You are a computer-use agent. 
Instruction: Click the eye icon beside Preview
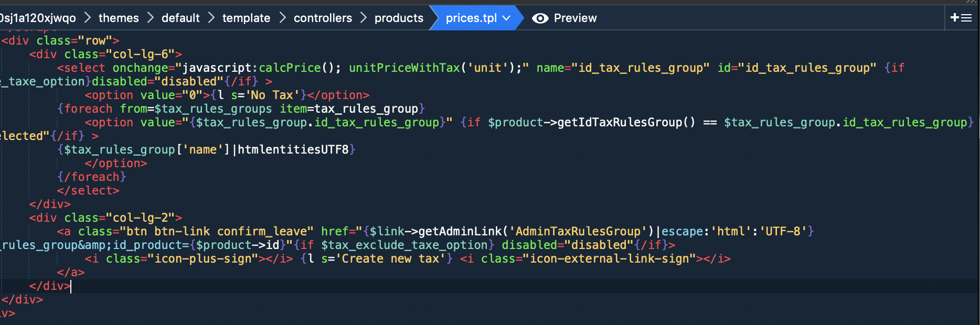pyautogui.click(x=540, y=18)
